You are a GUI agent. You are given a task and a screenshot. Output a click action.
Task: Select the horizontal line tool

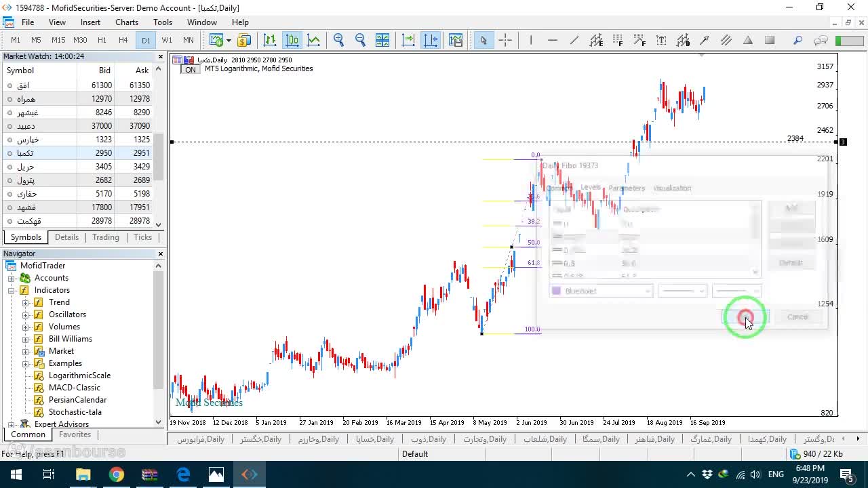coord(553,40)
